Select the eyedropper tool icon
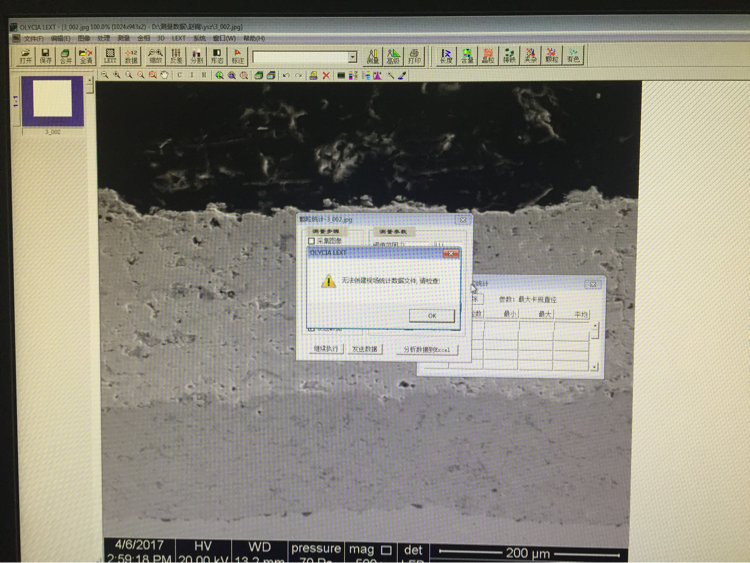The image size is (750, 563). click(x=403, y=76)
